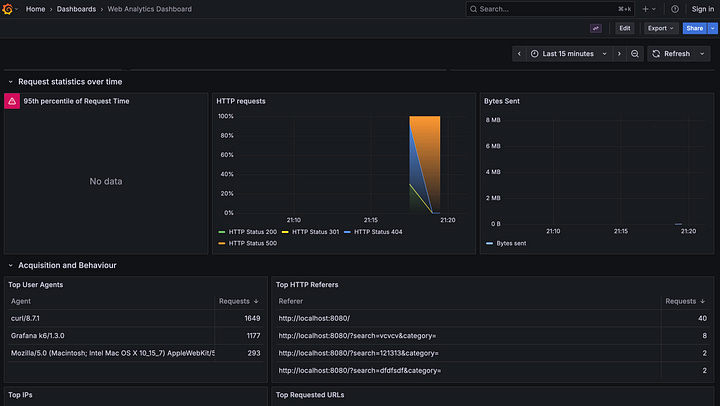Open Dashboards breadcrumb link
Viewport: 720px width, 406px height.
click(x=76, y=9)
